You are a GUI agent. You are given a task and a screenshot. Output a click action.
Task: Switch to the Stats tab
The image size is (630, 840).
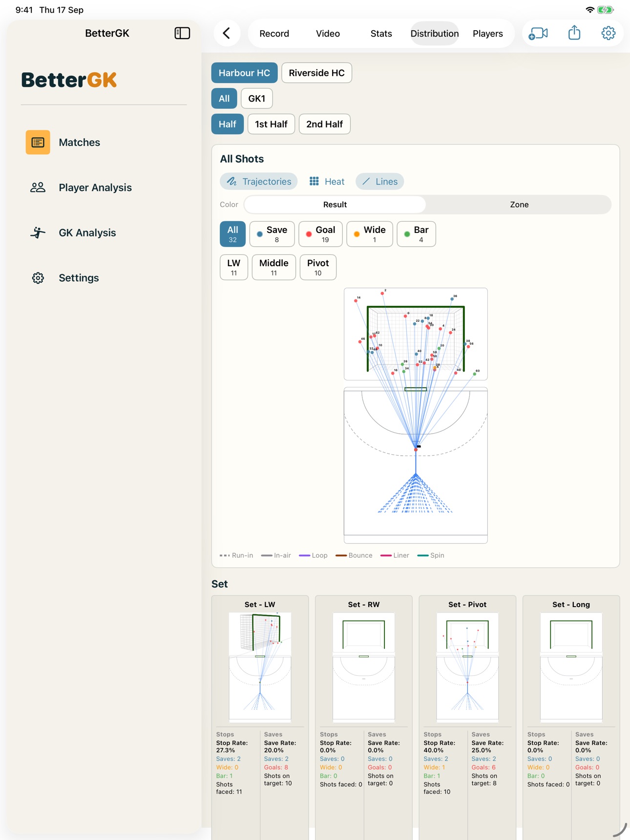[381, 33]
